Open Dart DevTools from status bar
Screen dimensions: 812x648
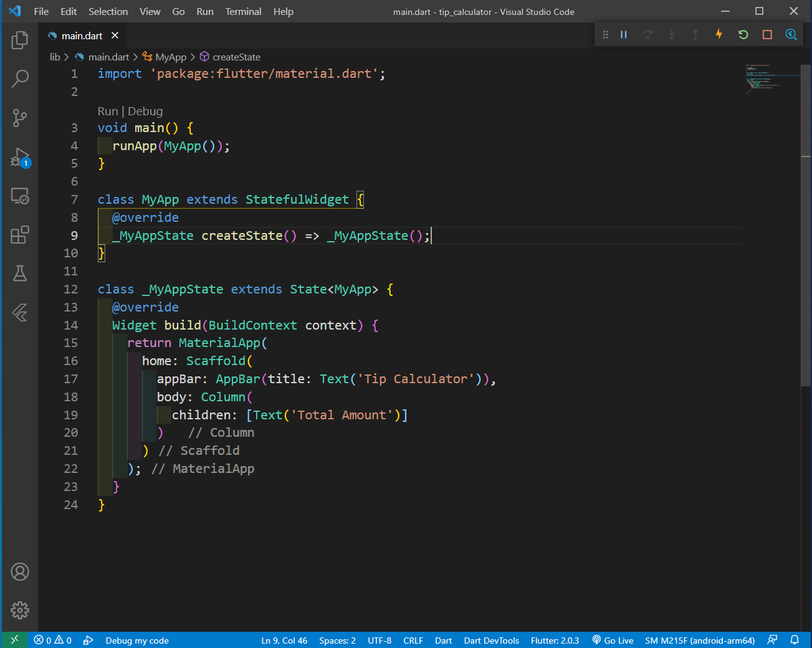[x=491, y=640]
